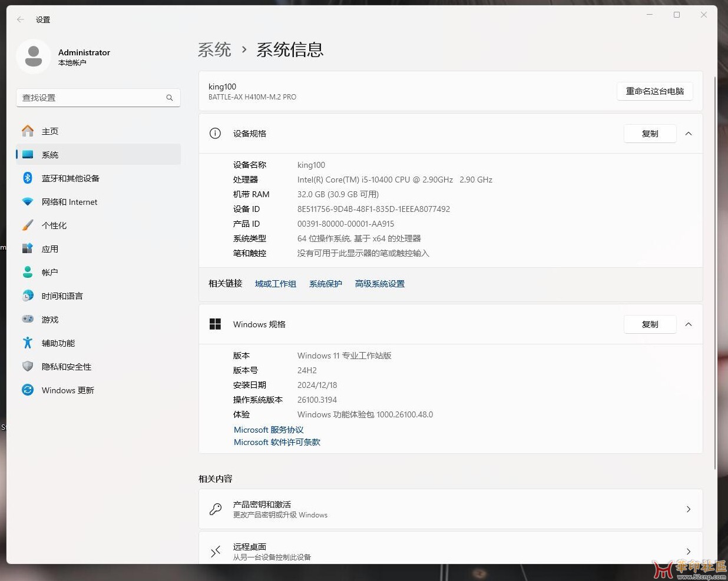The image size is (728, 581).
Task: Click the 设备规格 info circle icon
Action: (x=215, y=134)
